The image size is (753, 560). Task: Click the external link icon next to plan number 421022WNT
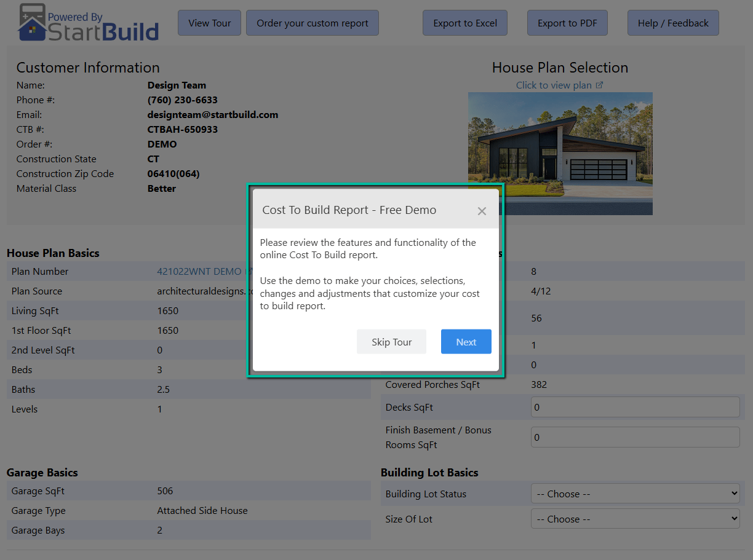point(250,271)
